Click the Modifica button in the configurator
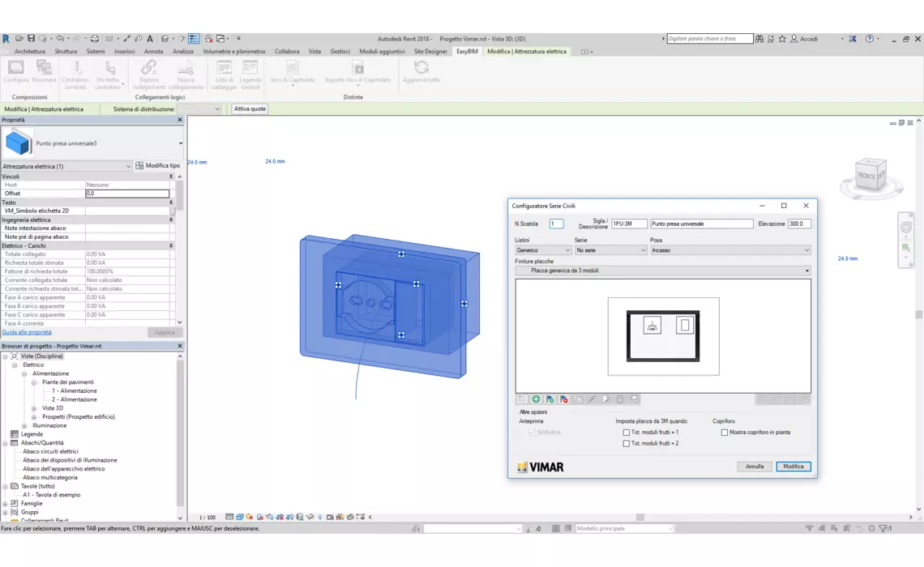This screenshot has width=924, height=567. [794, 467]
